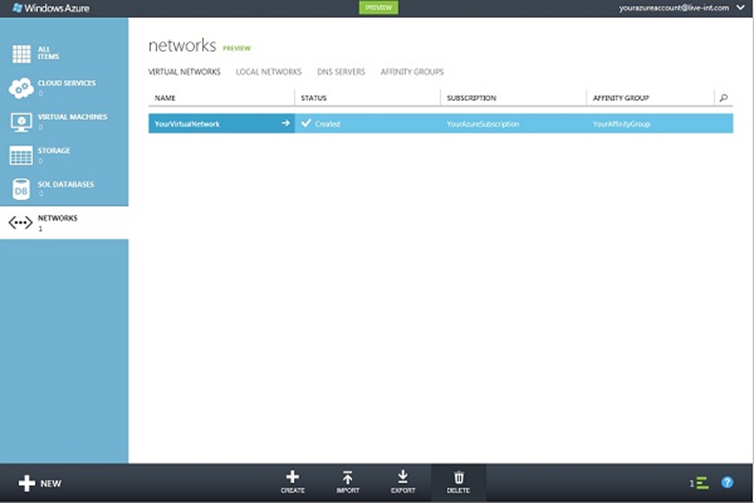
Task: Switch to DNS Servers tab
Action: pyautogui.click(x=341, y=72)
